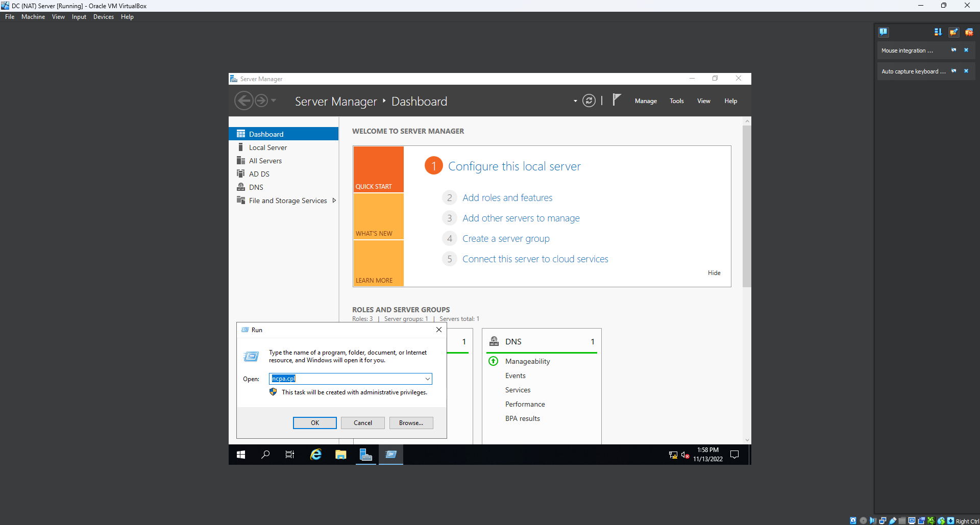Open the dropdown arrow left of refresh icon
This screenshot has height=525, width=980.
click(x=575, y=101)
